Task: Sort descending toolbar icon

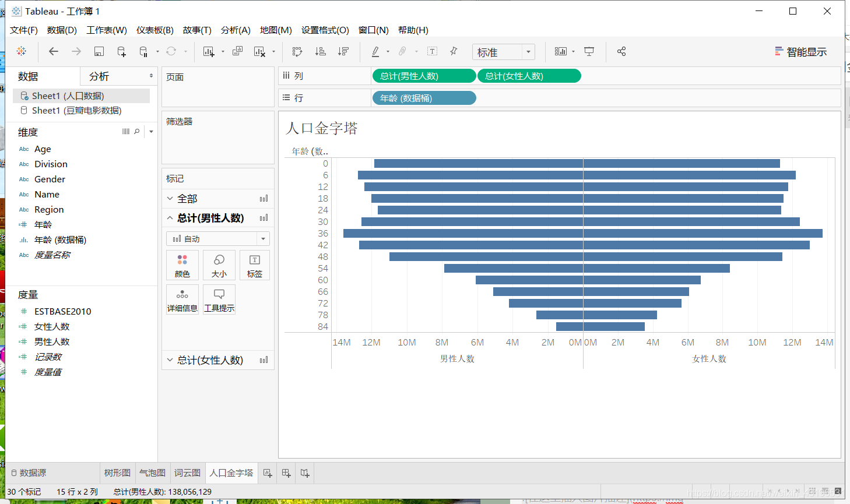Action: [x=343, y=51]
